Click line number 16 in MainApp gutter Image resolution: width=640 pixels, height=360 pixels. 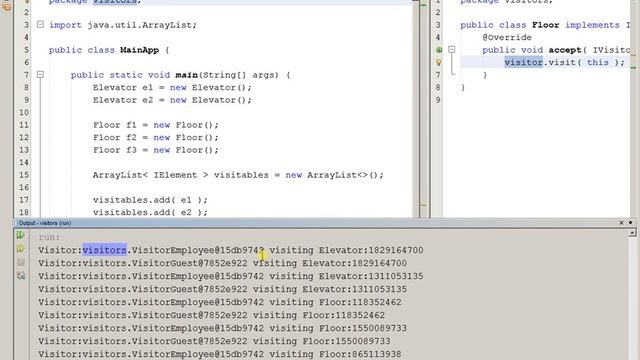click(x=24, y=187)
